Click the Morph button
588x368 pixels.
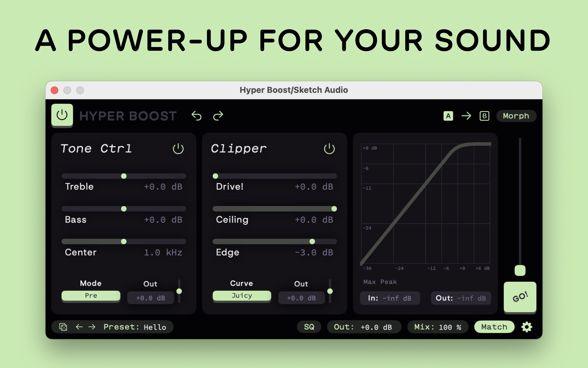(516, 116)
